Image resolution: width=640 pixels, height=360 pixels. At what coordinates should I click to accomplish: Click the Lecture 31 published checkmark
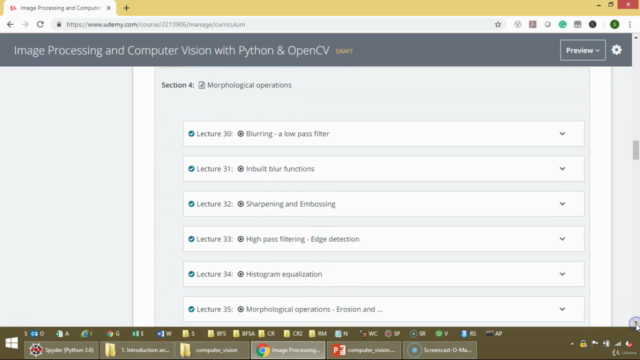click(x=191, y=169)
